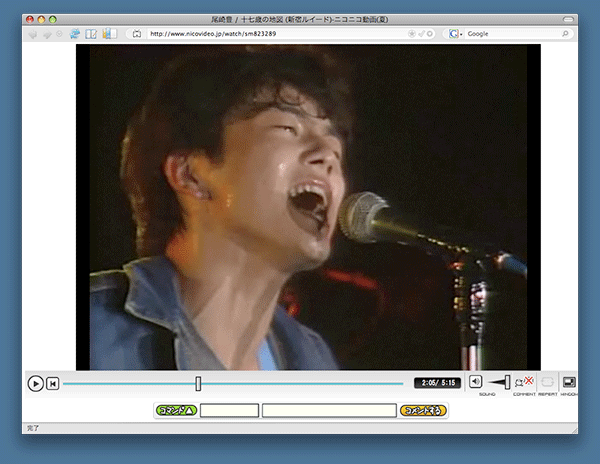Click the site icon left of URL
600x464 pixels.
pyautogui.click(x=137, y=34)
